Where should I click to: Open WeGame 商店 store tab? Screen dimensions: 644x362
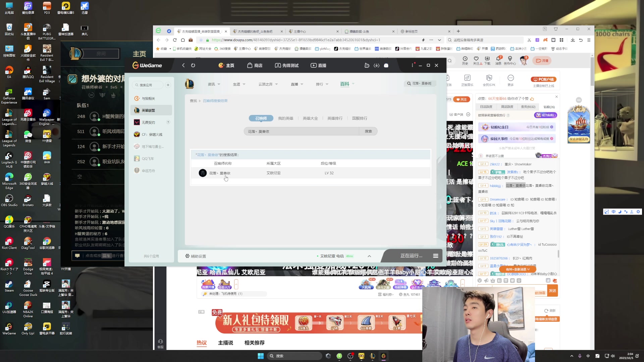point(255,65)
